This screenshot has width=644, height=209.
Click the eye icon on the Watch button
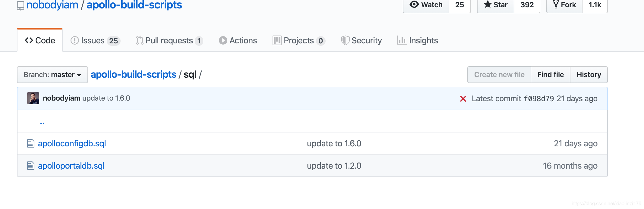(414, 5)
